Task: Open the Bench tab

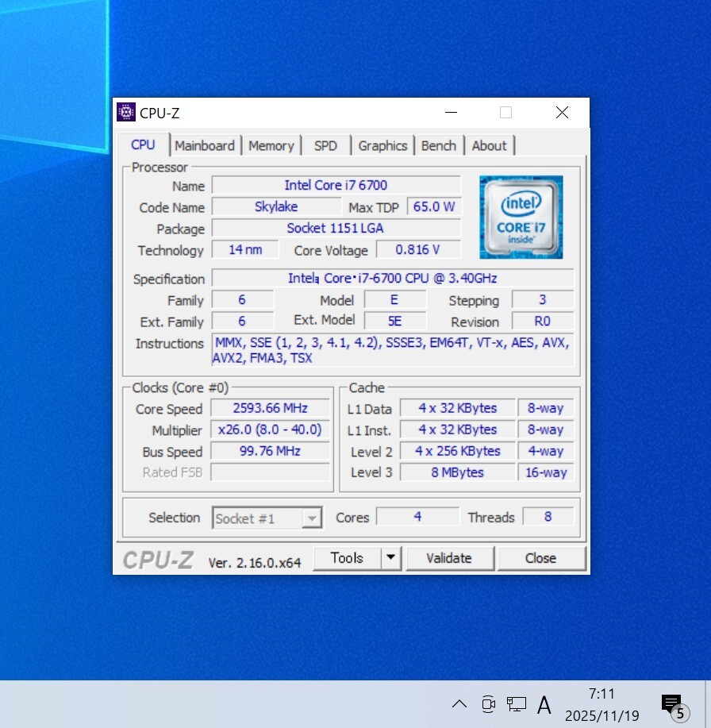Action: pos(439,145)
